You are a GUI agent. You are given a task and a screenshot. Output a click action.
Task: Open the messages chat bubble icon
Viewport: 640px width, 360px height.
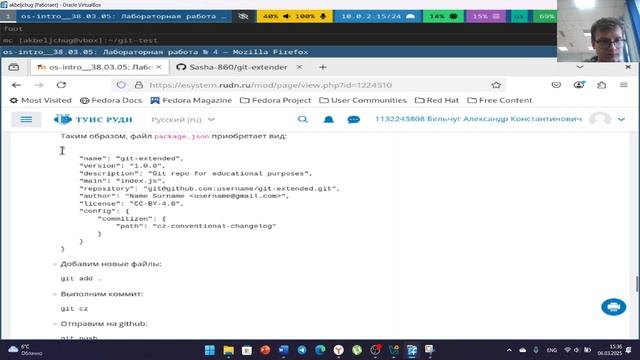[x=353, y=119]
